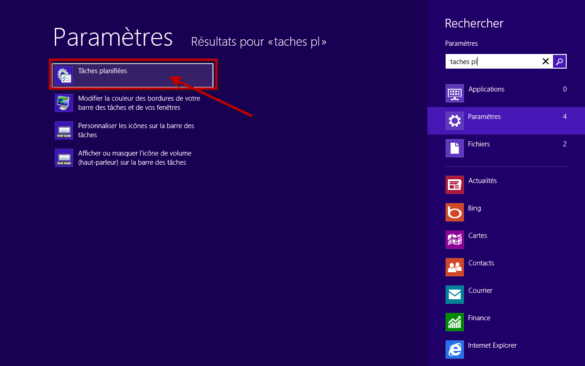The height and width of the screenshot is (366, 585).
Task: Switch search scope to Applications
Action: pos(486,89)
